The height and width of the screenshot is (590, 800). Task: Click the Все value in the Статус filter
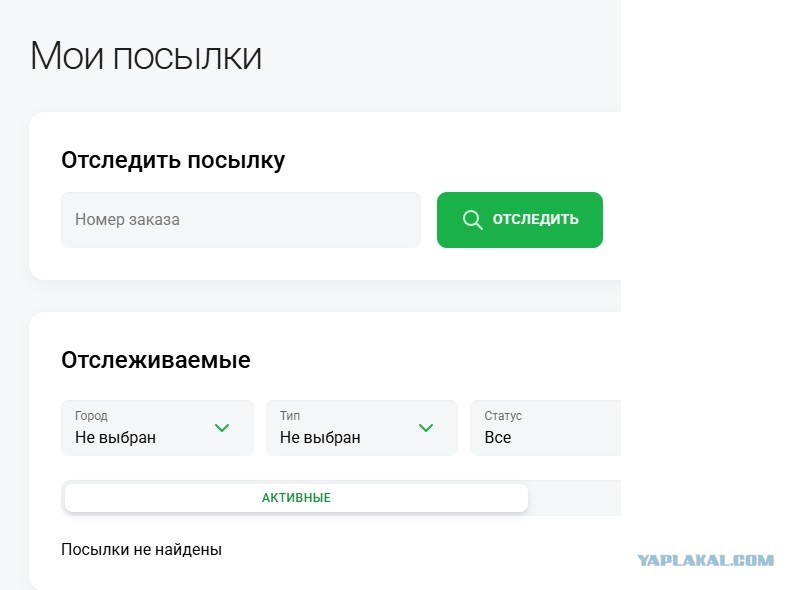click(497, 437)
